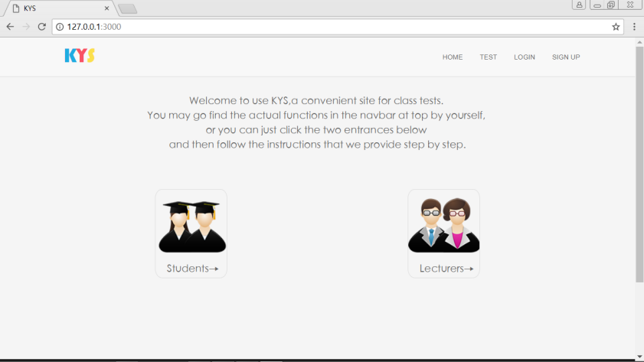Click the KYS colorful logo
Image resolution: width=644 pixels, height=362 pixels.
point(80,55)
